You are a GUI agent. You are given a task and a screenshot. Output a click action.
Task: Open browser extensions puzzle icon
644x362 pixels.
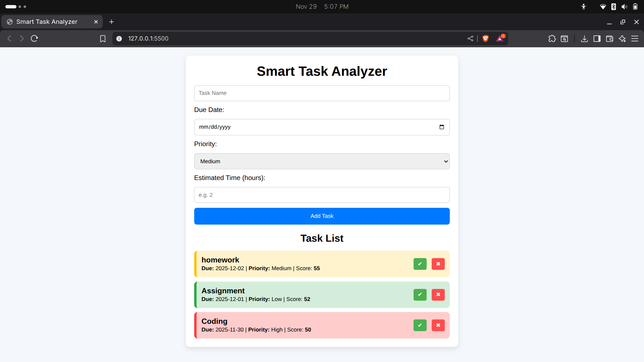click(x=552, y=39)
